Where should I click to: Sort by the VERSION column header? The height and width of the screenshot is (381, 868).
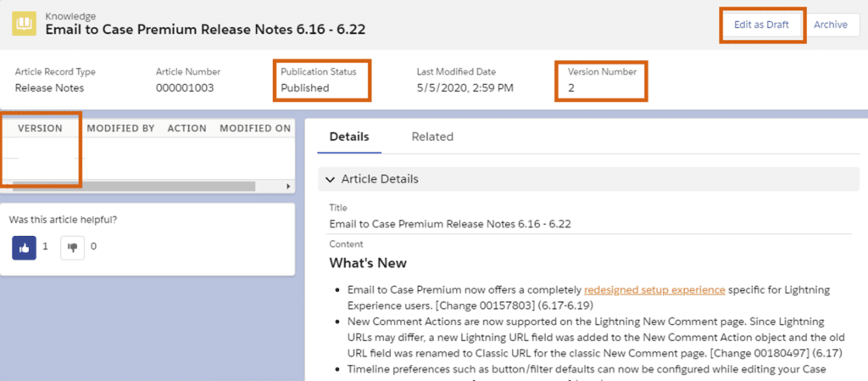pyautogui.click(x=40, y=128)
